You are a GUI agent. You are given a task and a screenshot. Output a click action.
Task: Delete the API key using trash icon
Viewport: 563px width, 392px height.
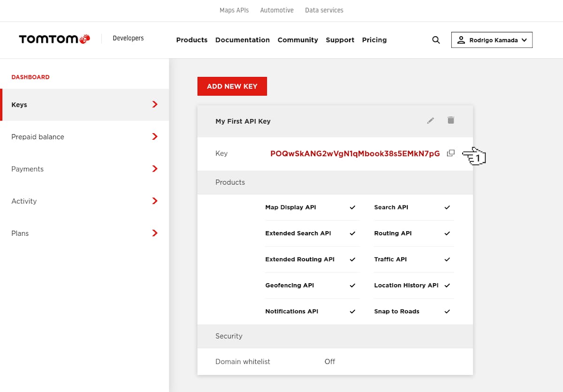[x=451, y=121]
